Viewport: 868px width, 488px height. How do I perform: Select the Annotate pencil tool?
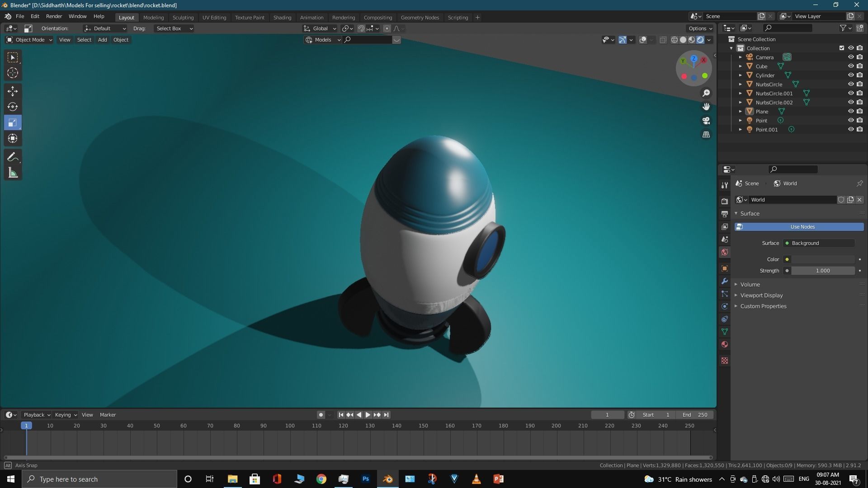13,157
